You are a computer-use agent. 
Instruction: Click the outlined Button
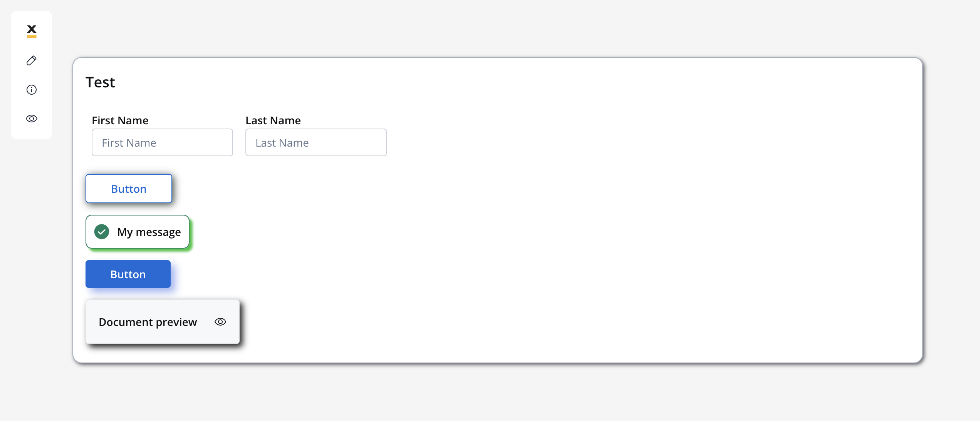(129, 189)
